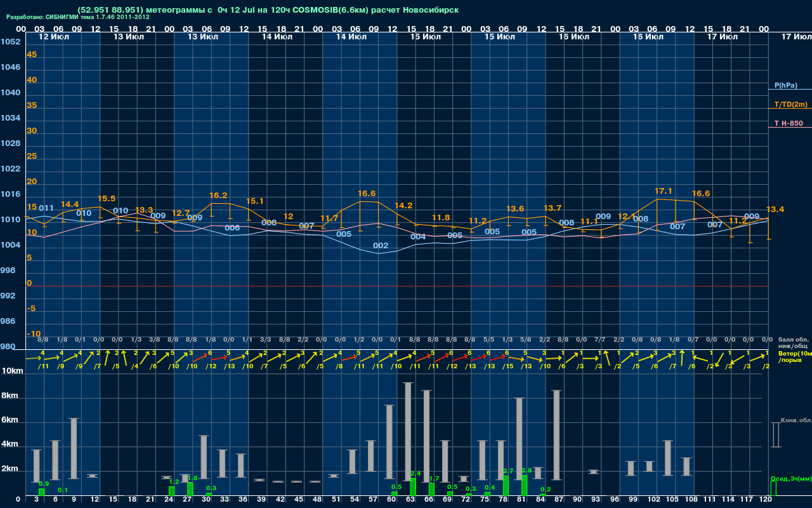Click the green precipitation legend bar
812x508 pixels.
coord(773,489)
